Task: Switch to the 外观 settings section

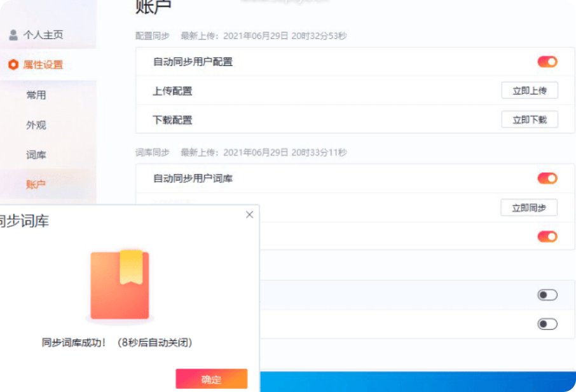Action: [x=36, y=125]
